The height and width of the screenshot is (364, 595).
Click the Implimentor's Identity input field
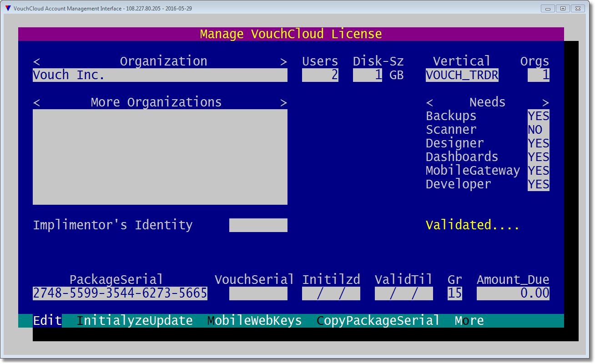coord(258,225)
